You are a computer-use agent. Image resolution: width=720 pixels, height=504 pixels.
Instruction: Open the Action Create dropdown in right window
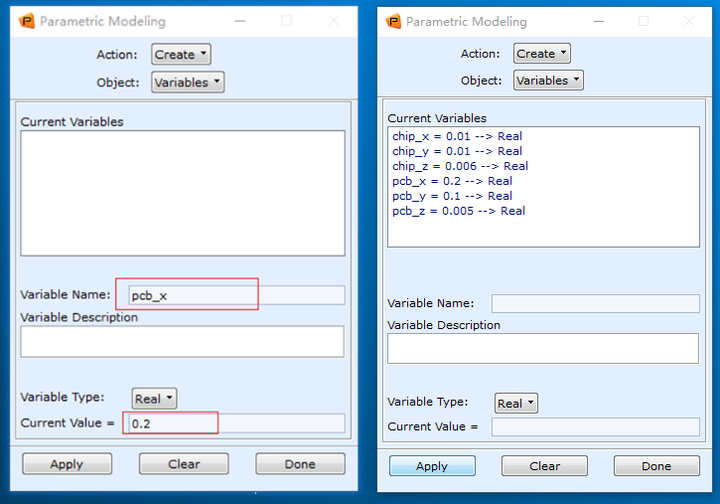[542, 54]
